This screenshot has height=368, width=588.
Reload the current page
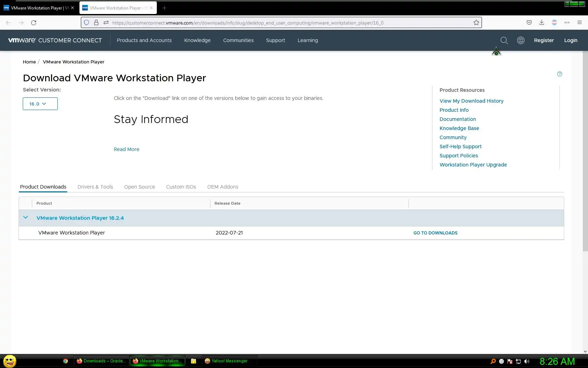click(x=34, y=23)
